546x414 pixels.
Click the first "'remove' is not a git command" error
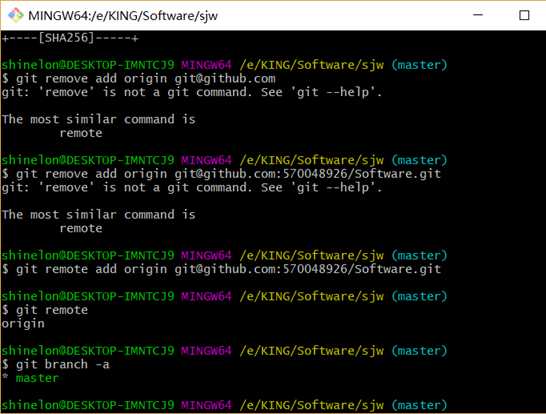click(192, 92)
